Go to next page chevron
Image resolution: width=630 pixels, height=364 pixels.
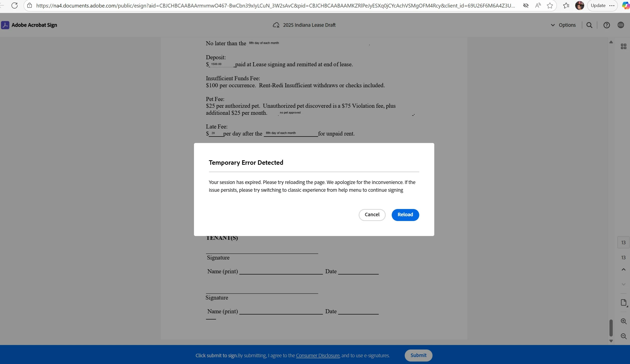point(623,284)
